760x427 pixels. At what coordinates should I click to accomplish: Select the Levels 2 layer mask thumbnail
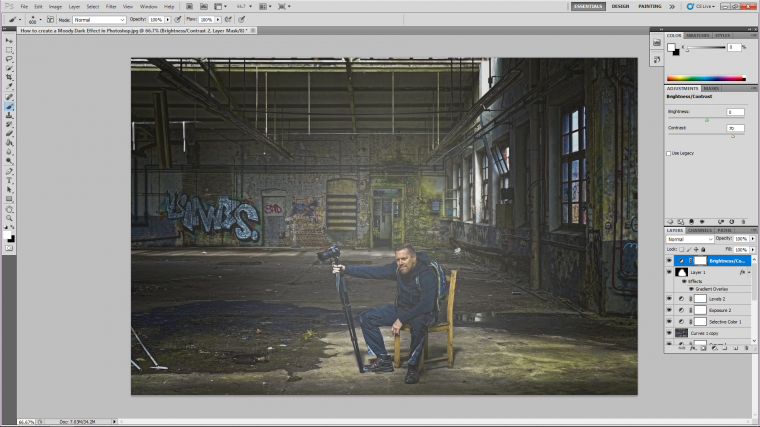[x=700, y=299]
